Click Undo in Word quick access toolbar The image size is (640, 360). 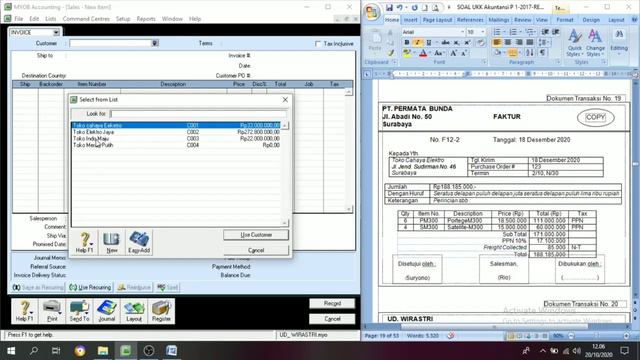point(400,7)
